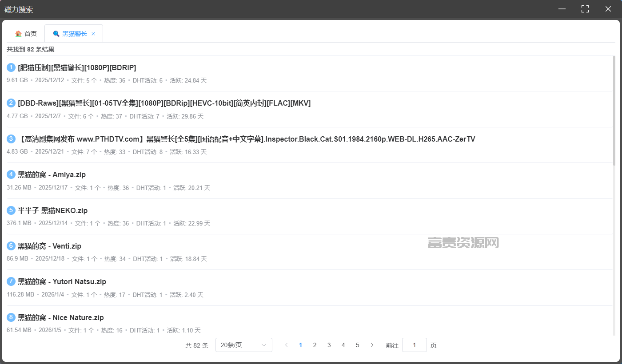Image resolution: width=622 pixels, height=364 pixels.
Task: Click 活跃: 2.40 天 in the Yutori Natsu row
Action: (x=187, y=295)
